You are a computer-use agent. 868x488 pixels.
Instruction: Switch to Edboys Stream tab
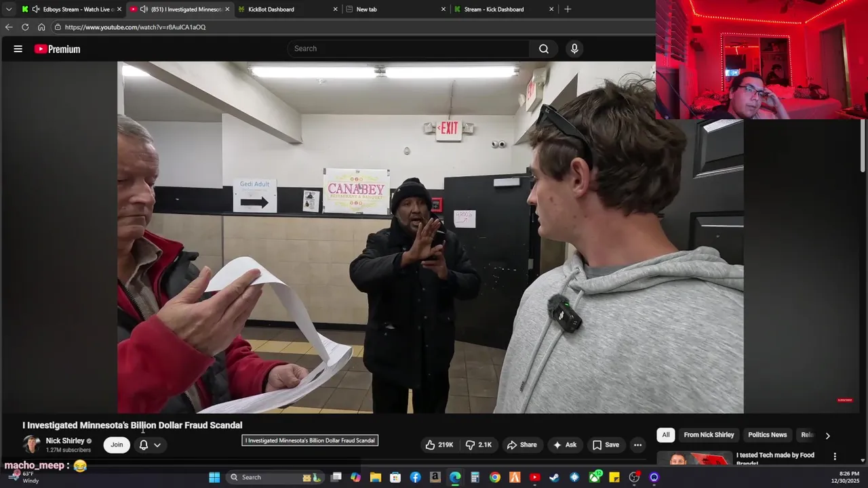tap(72, 9)
